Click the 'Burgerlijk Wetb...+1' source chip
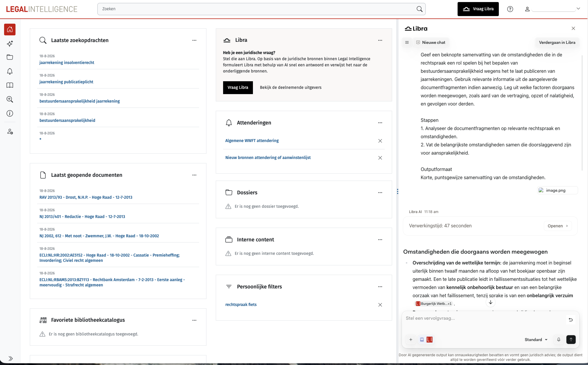 (x=433, y=303)
